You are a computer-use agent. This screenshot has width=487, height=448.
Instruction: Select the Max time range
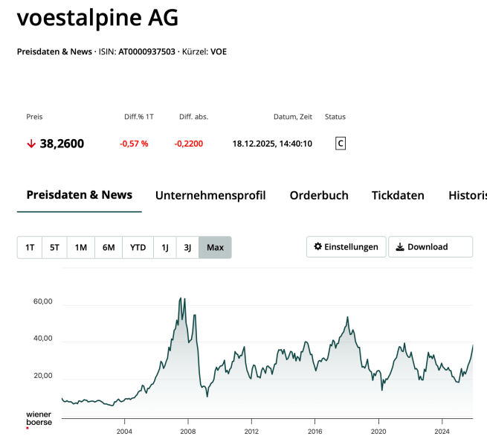(215, 247)
